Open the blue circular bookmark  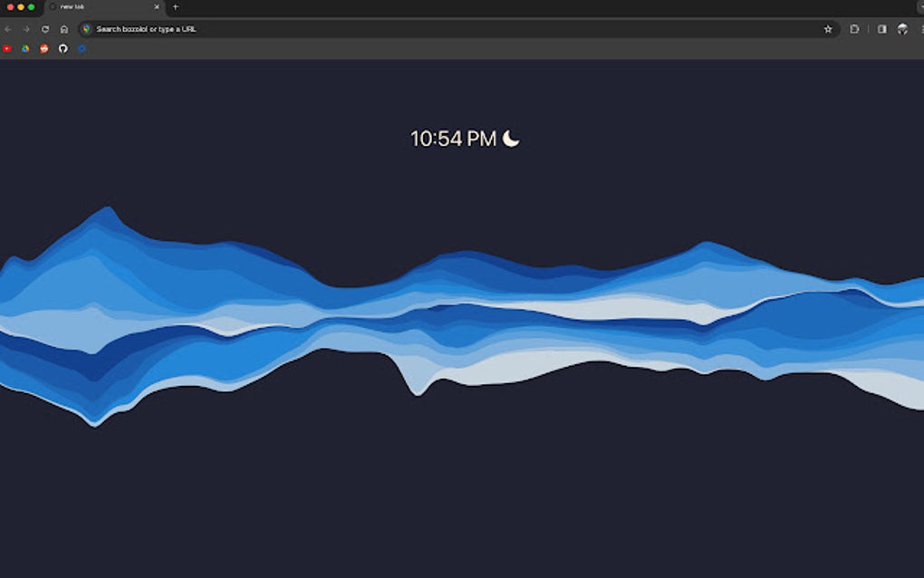(x=82, y=49)
